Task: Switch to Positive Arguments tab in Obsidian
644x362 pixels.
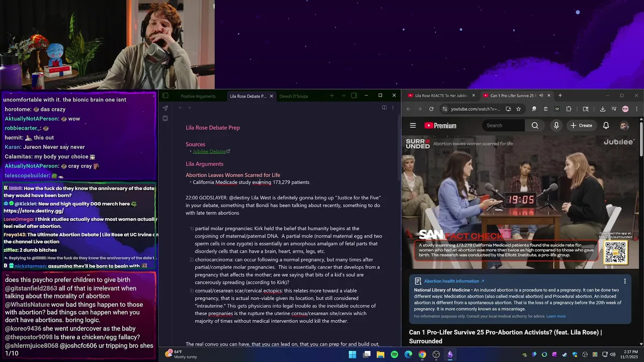Action: tap(198, 96)
